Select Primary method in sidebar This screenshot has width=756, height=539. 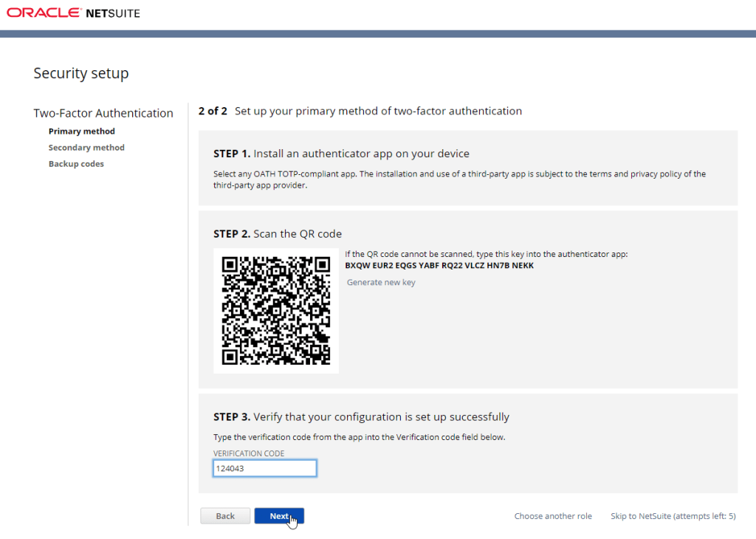[x=81, y=131]
